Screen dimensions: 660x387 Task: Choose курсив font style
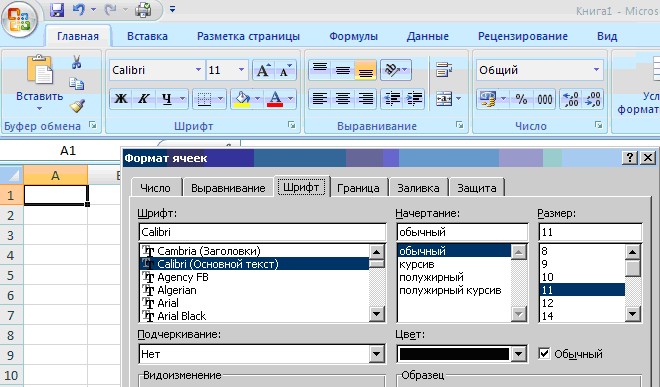(x=417, y=264)
